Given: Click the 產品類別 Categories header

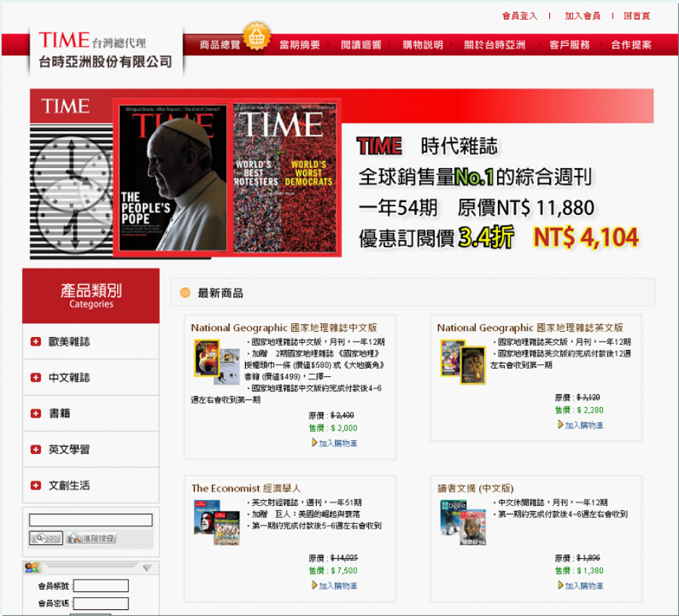Looking at the screenshot, I should [x=91, y=296].
